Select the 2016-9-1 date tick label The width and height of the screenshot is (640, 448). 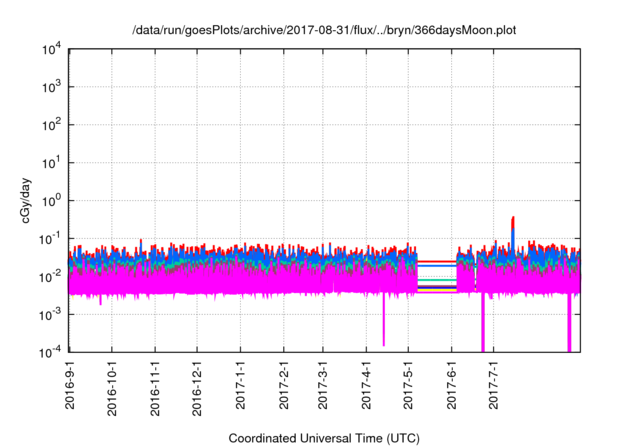pos(71,386)
